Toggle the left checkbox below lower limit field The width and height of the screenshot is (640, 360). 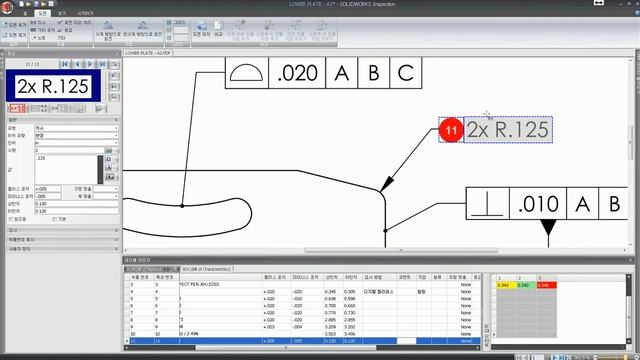[11, 219]
